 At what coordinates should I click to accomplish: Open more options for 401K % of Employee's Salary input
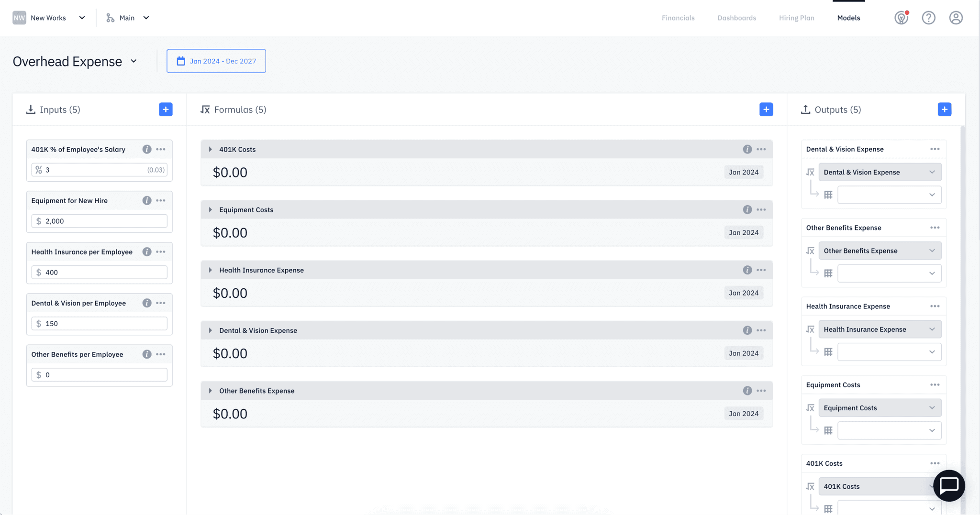tap(161, 149)
